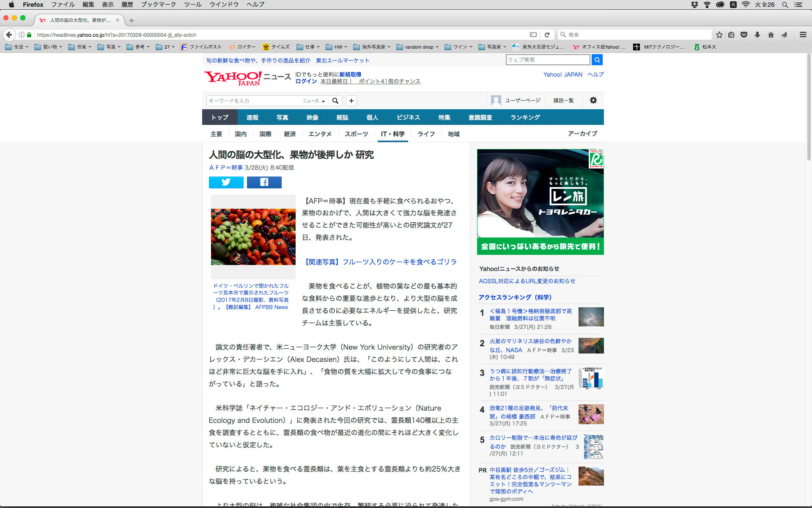Open the 生活 bookmarks folder dropdown
This screenshot has width=812, height=508.
(17, 47)
